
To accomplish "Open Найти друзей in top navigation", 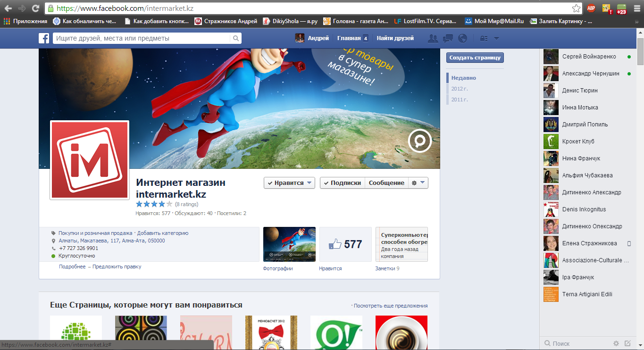I will [x=395, y=38].
